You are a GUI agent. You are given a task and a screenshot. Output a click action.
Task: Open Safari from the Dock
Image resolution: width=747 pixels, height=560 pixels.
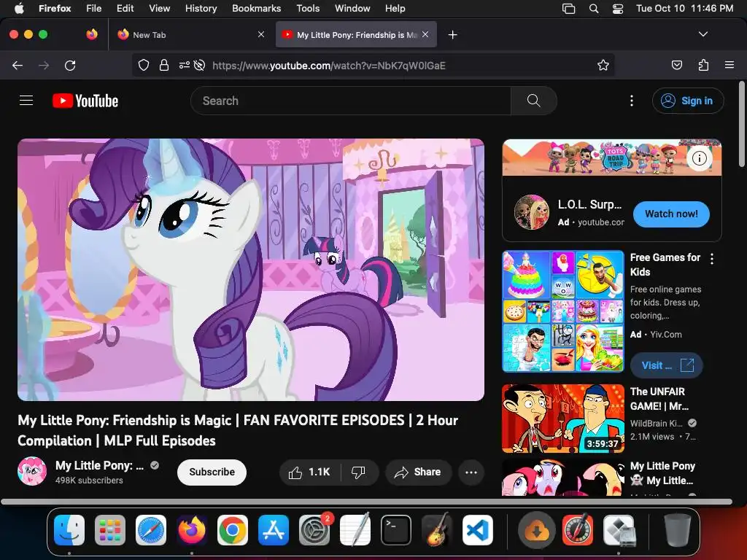[x=151, y=531]
